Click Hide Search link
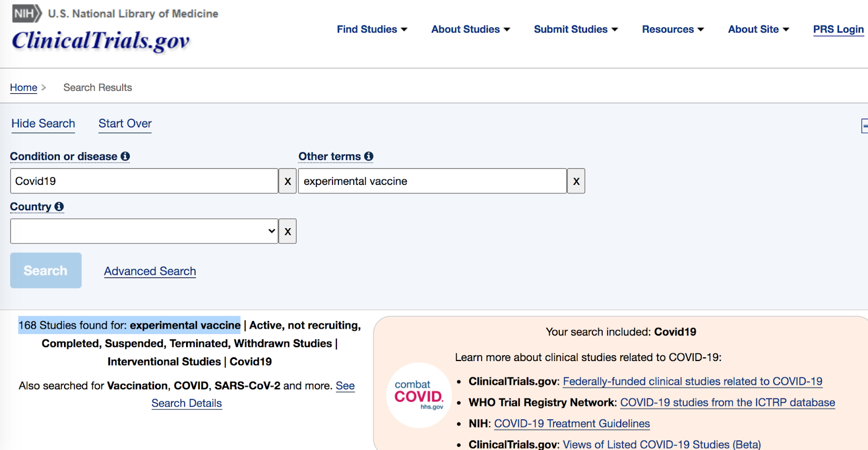The width and height of the screenshot is (868, 450). pos(43,124)
